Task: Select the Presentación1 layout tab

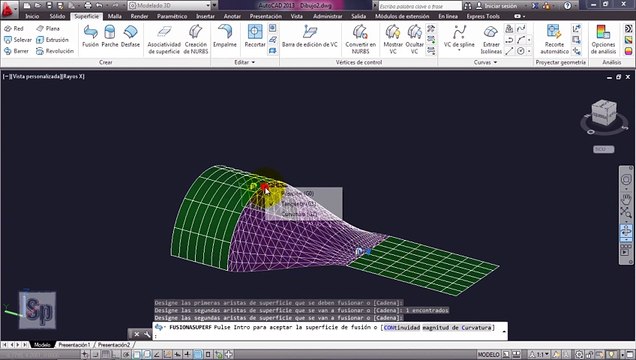Action: coord(74,345)
